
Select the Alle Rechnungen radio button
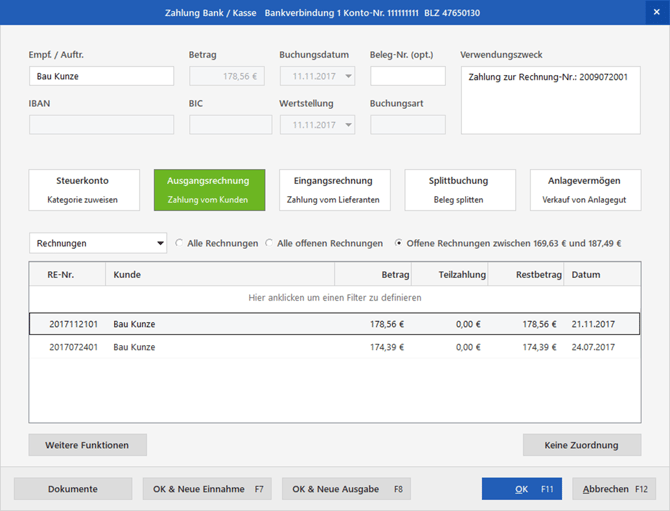(180, 243)
